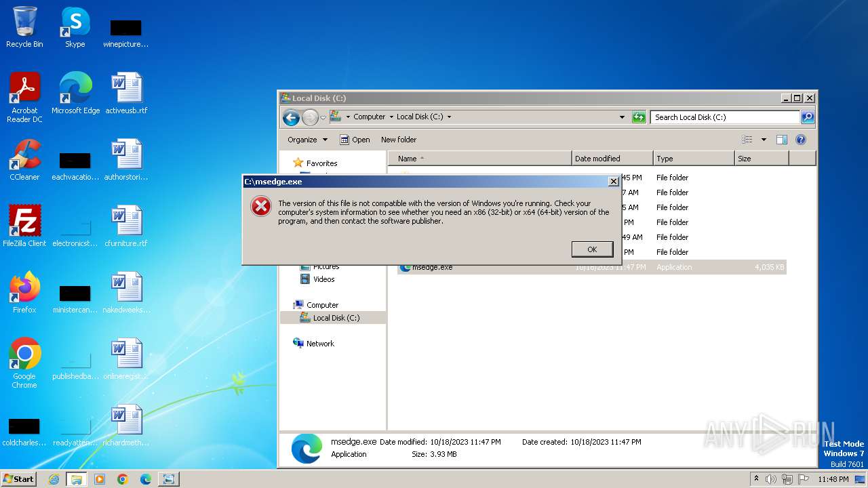Image resolution: width=868 pixels, height=488 pixels.
Task: Sort by Name column header
Action: (x=480, y=159)
